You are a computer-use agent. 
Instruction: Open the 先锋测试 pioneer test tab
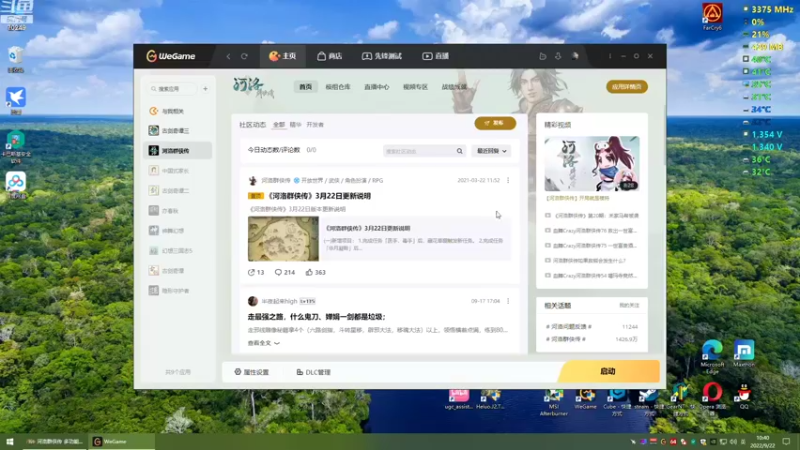tap(382, 56)
